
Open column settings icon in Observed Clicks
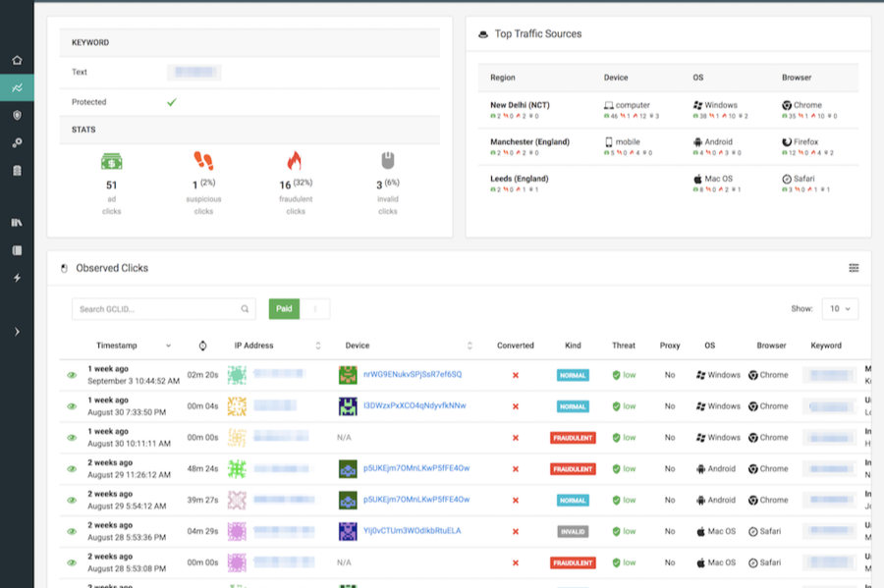tap(854, 268)
